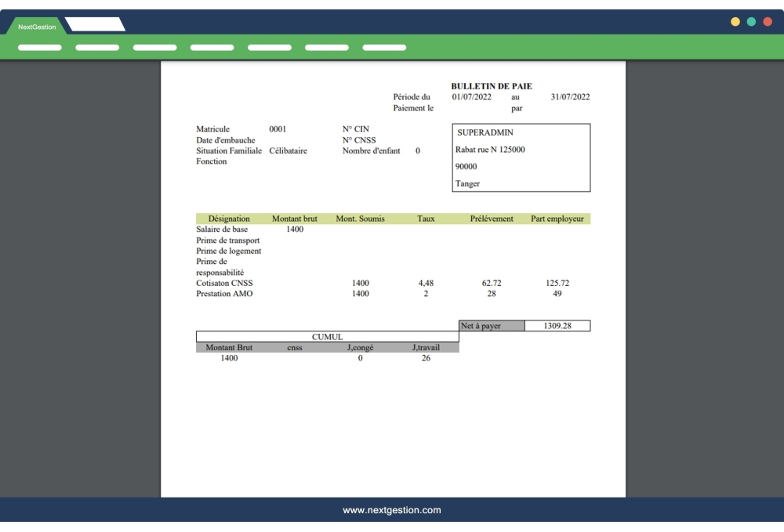Viewport: 784px width, 532px height.
Task: Switch to the NextGestion browser tab
Action: (35, 25)
